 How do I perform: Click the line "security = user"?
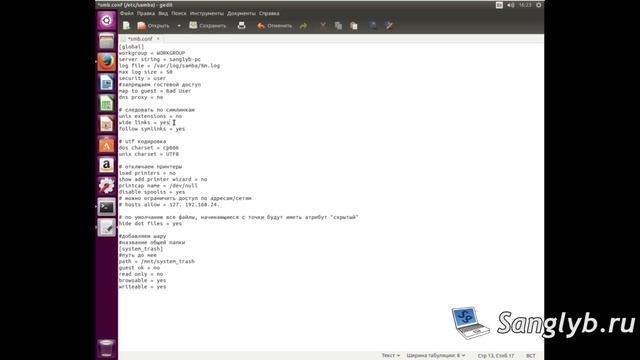coord(142,78)
